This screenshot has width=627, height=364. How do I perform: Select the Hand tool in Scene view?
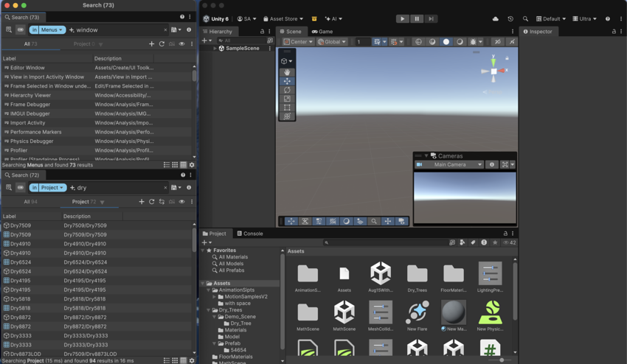click(x=287, y=72)
